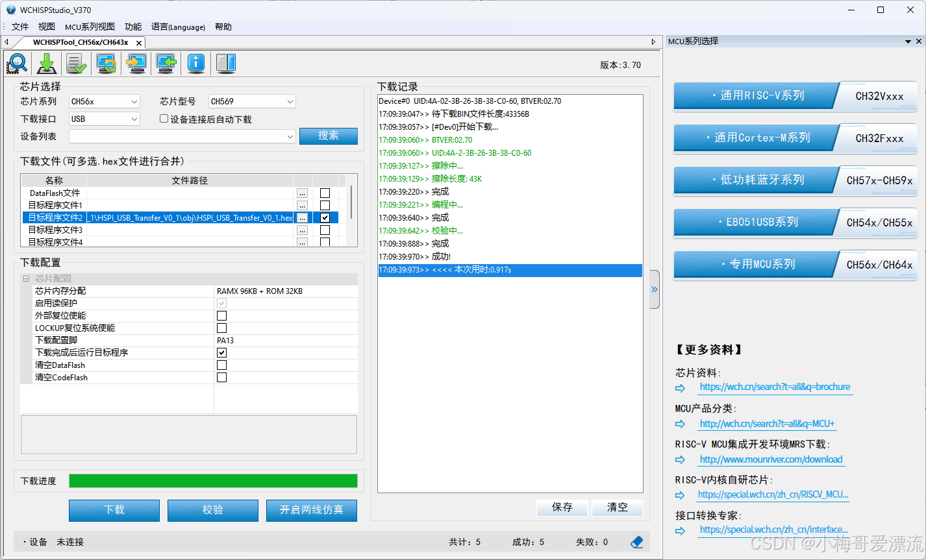Click the info toolbar icon
This screenshot has width=926, height=560.
tap(195, 63)
